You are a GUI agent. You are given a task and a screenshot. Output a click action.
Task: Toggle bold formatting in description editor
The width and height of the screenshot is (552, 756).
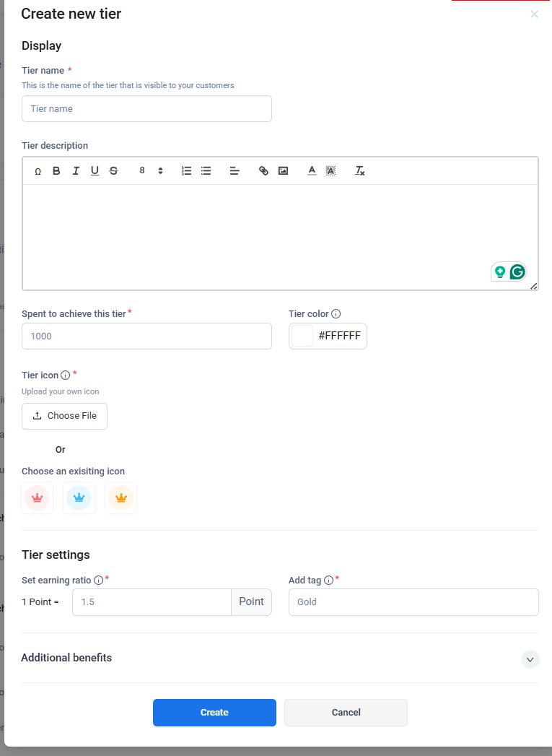56,171
